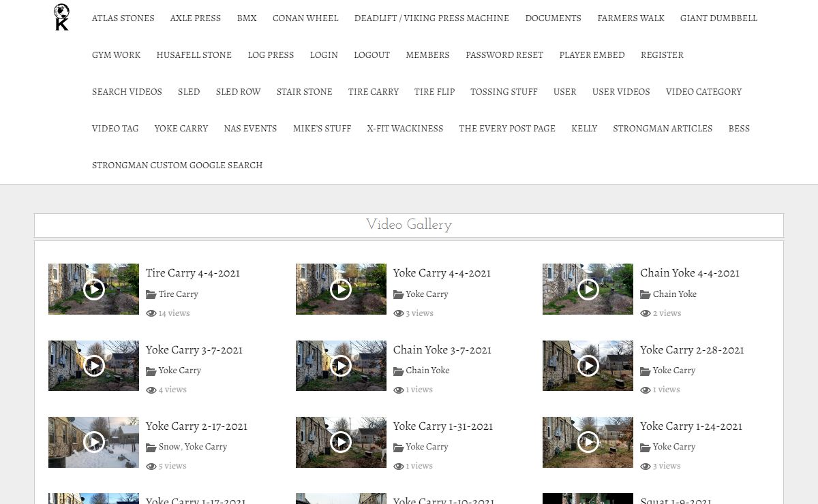Open Strongman Custom Google Search
The height and width of the screenshot is (504, 818).
click(177, 166)
